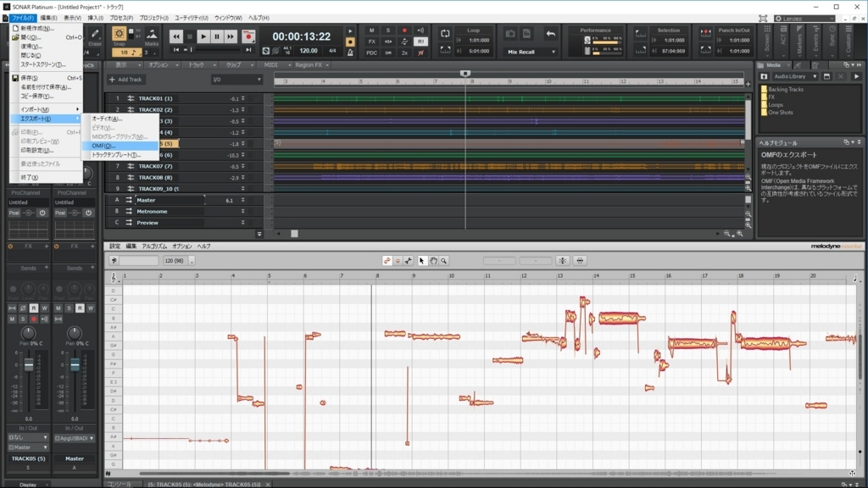The image size is (868, 488).
Task: Toggle the PDC override button
Action: (x=371, y=53)
